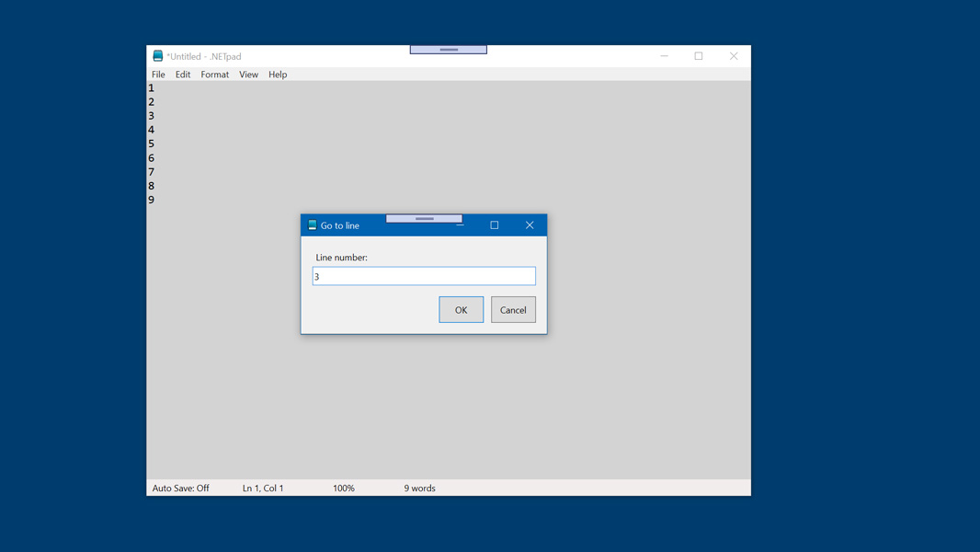Open the Edit menu

point(183,75)
